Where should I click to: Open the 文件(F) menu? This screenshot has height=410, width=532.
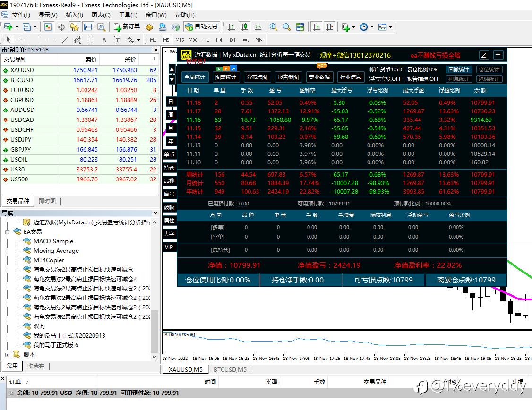coord(21,15)
